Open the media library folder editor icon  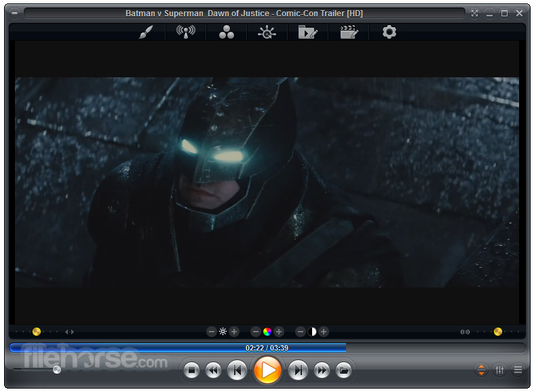(x=308, y=33)
